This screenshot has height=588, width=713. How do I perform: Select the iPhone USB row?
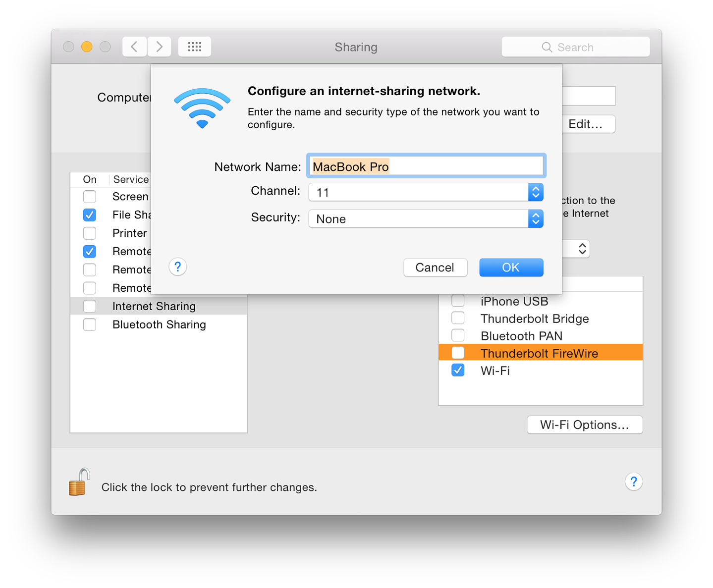541,301
